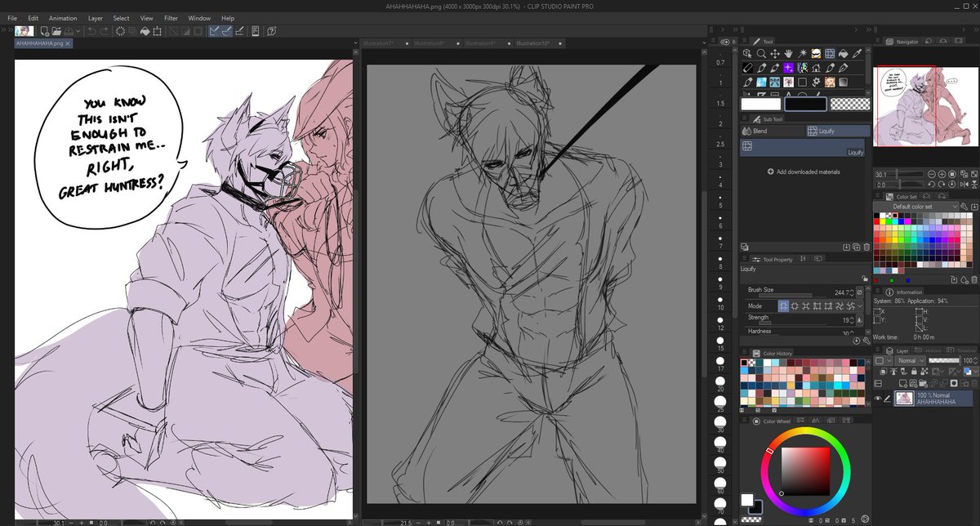Click the Clear dotted circle icon
The width and height of the screenshot is (980, 526).
click(x=120, y=31)
